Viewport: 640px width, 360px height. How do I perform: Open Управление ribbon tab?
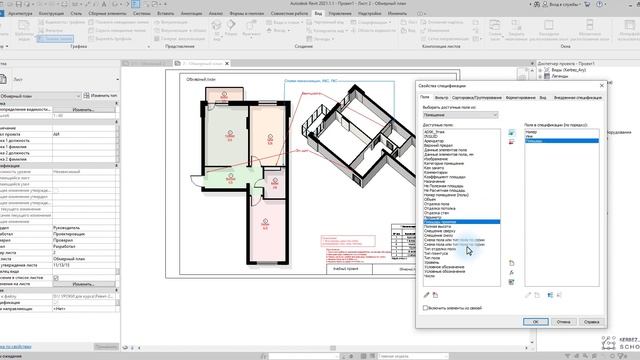tap(340, 13)
